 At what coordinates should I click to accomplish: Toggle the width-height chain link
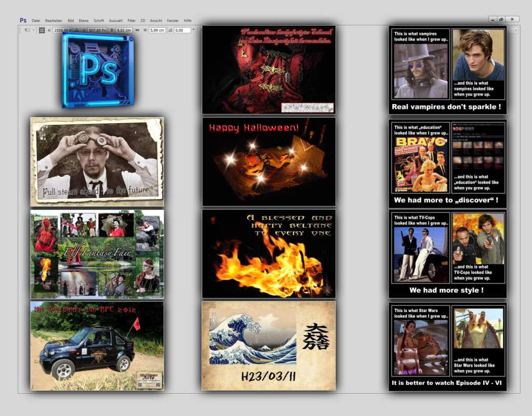pyautogui.click(x=137, y=31)
